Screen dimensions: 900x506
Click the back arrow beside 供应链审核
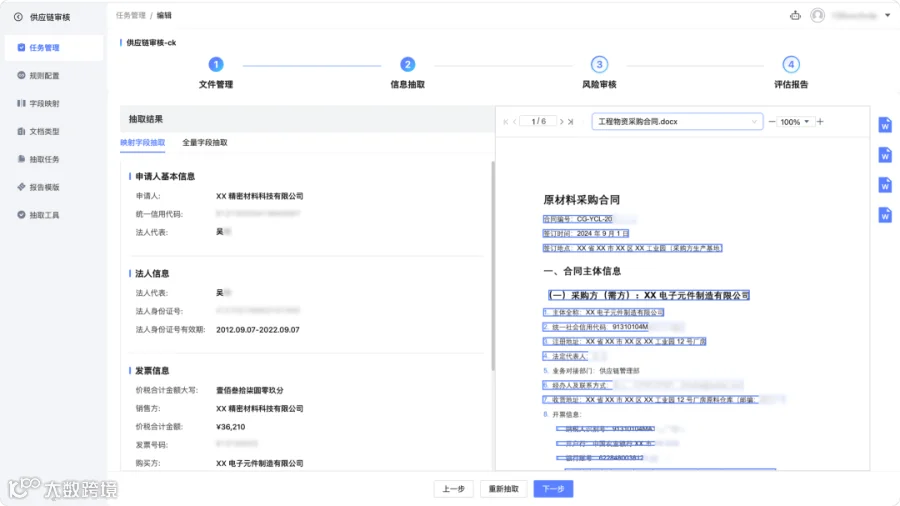pos(18,17)
